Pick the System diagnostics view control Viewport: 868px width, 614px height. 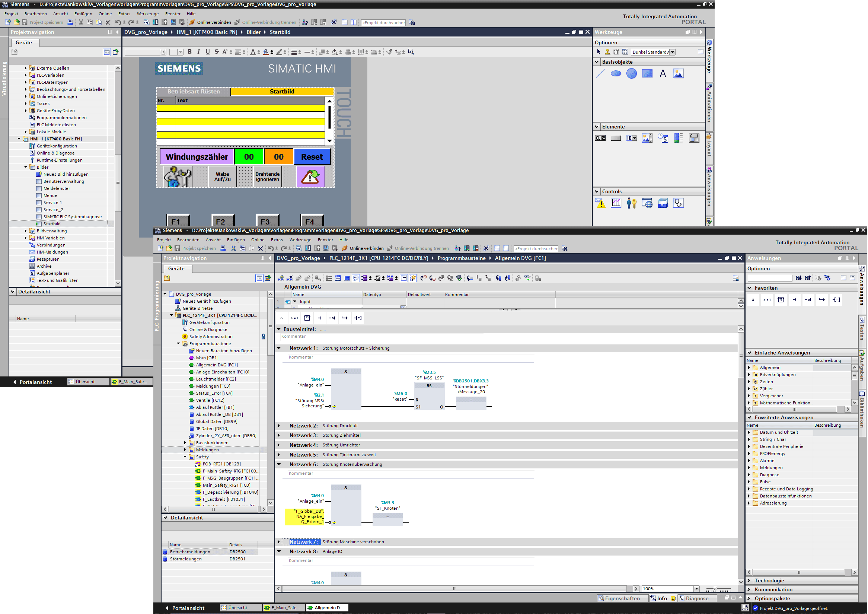tap(679, 203)
